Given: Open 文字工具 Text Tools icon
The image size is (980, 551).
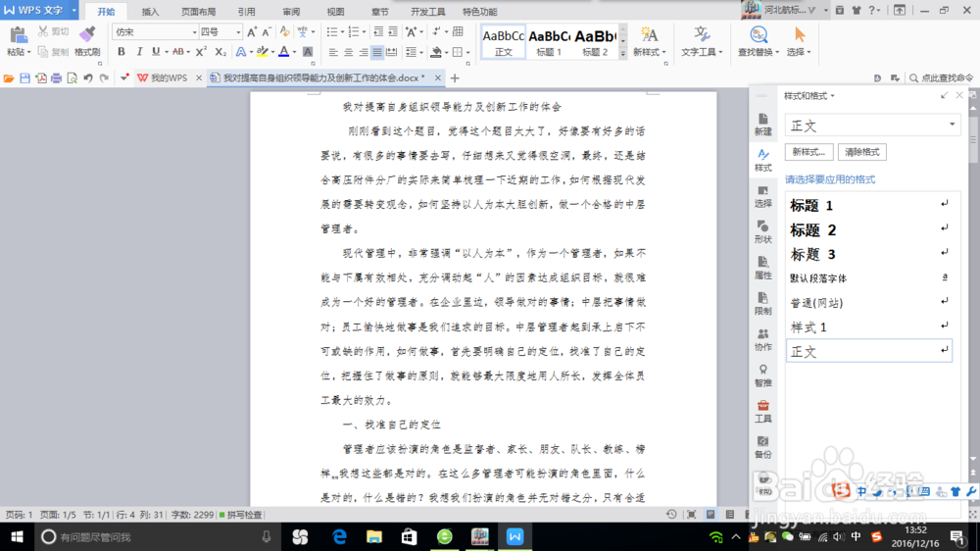Looking at the screenshot, I should pos(702,35).
